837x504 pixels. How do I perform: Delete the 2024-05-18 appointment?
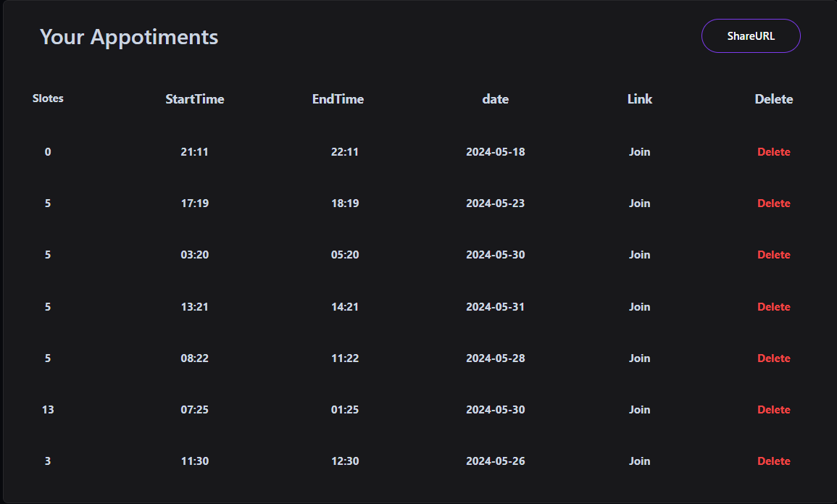click(773, 152)
